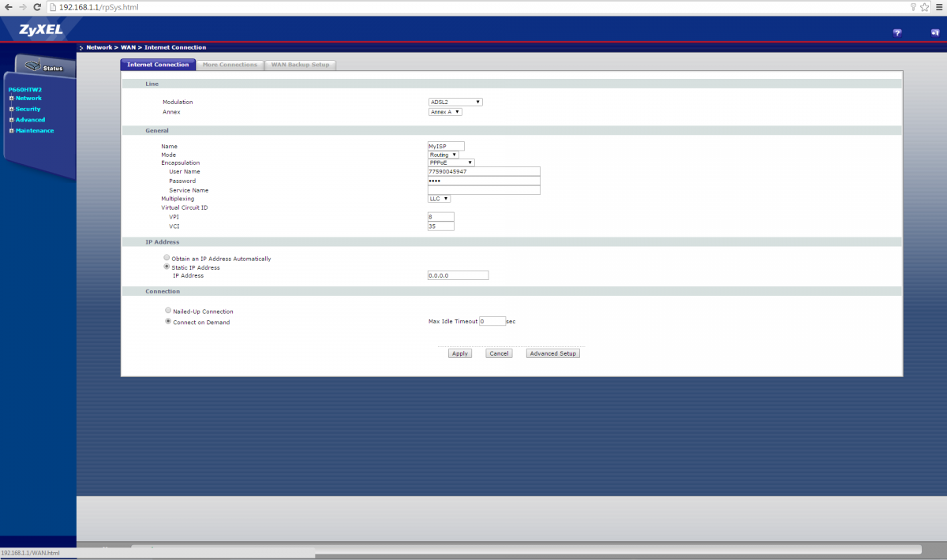947x560 pixels.
Task: Choose the Nailed-Up Connection option
Action: coord(167,311)
